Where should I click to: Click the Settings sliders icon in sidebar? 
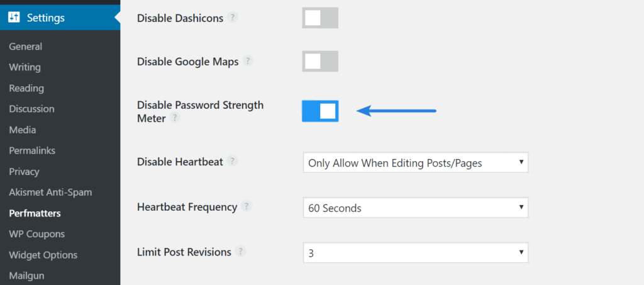coord(13,18)
